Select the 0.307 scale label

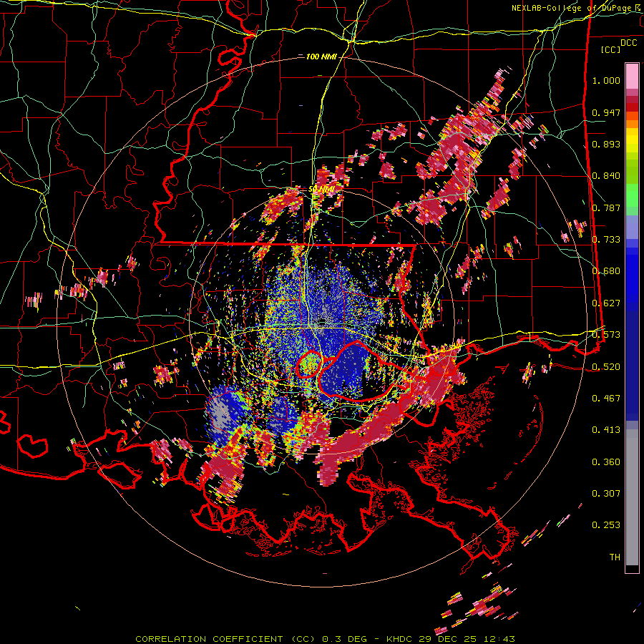click(606, 493)
